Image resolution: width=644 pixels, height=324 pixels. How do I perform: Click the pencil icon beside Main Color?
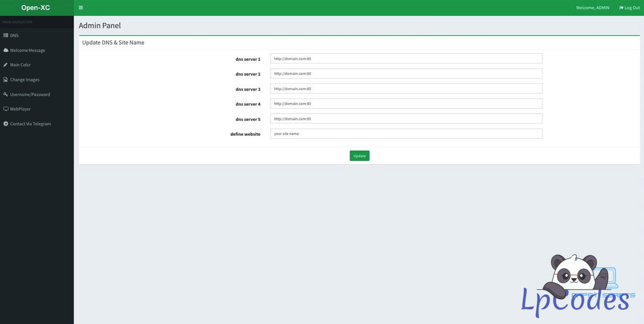(6, 65)
